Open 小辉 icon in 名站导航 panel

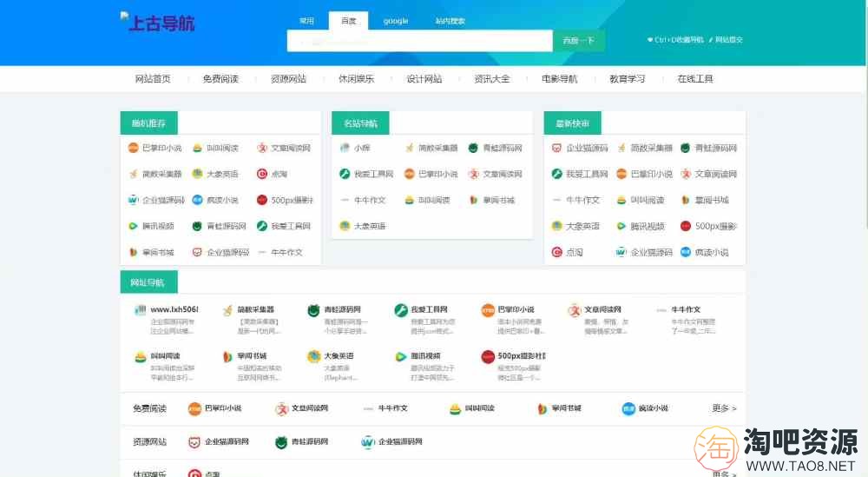tap(345, 148)
